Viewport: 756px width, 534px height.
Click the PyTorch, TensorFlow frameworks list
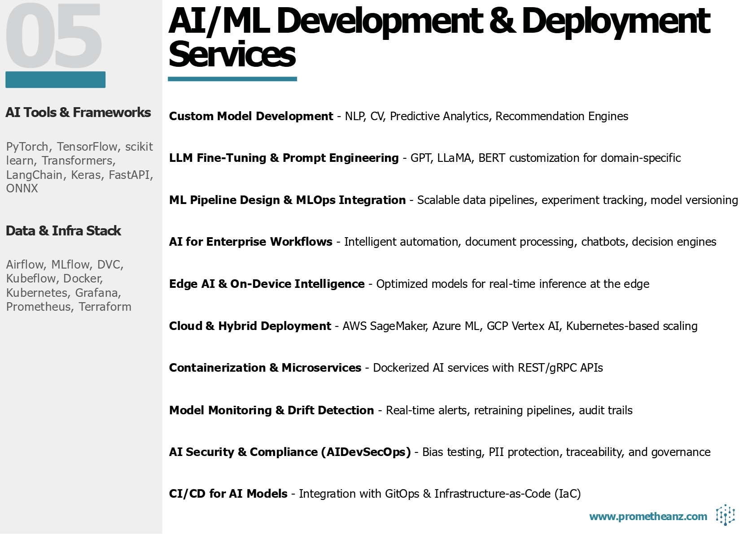point(79,167)
